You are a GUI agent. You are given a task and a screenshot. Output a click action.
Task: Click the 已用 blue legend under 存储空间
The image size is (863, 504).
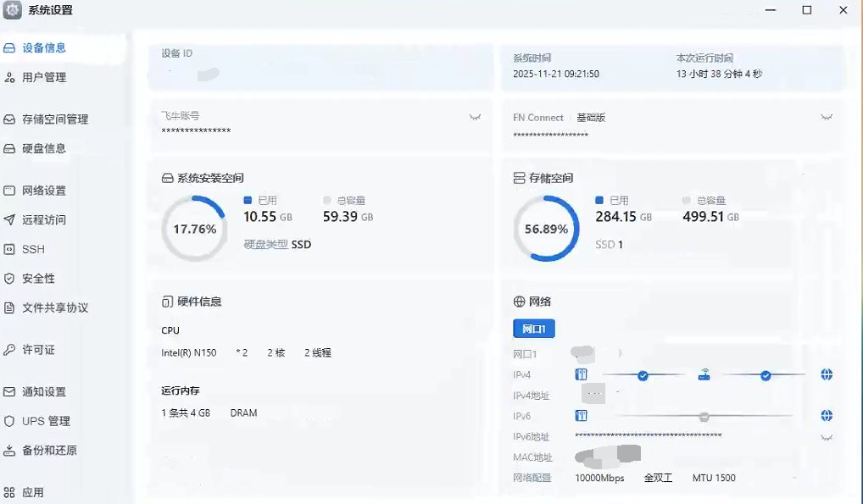tap(599, 200)
